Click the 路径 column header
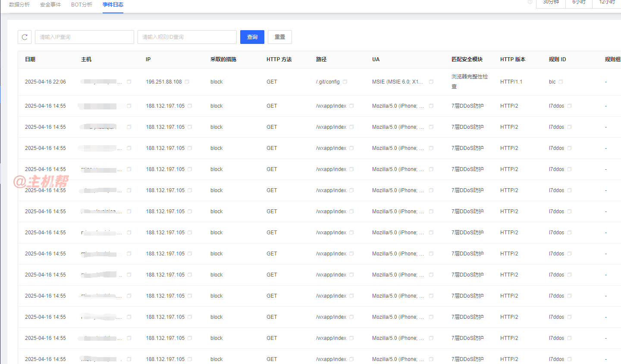 point(321,59)
